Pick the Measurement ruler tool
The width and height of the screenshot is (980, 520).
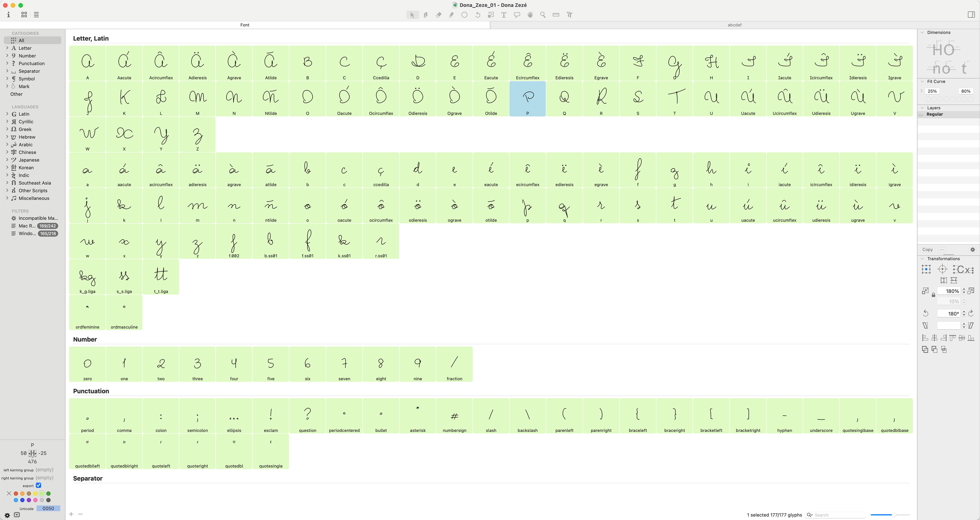556,15
